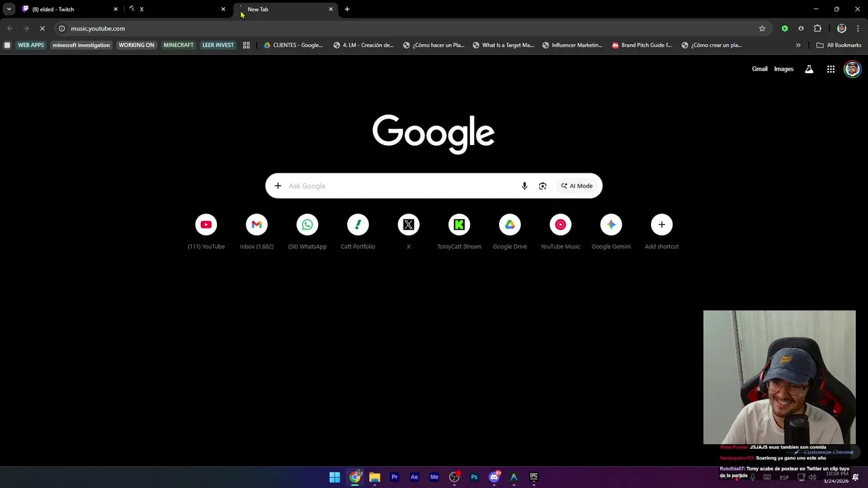
Task: Open the WEB APPS bookmark folder
Action: click(x=31, y=45)
